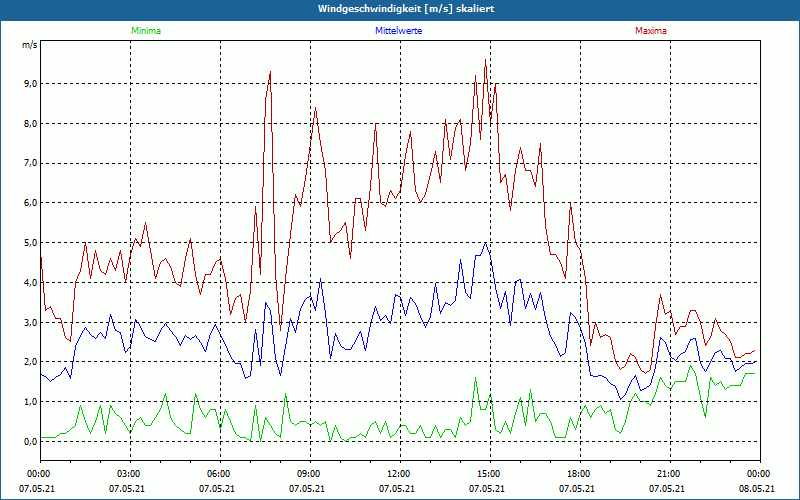This screenshot has width=800, height=500.
Task: Click the highest red Maxima peak before 15:00
Action: pos(485,60)
